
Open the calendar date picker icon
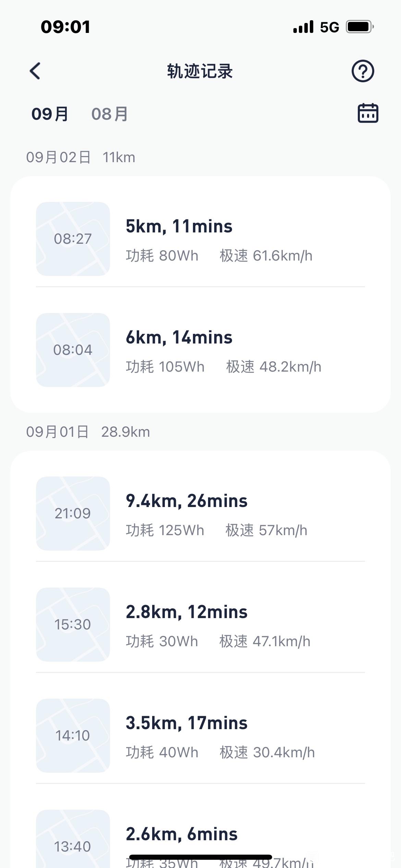click(368, 113)
